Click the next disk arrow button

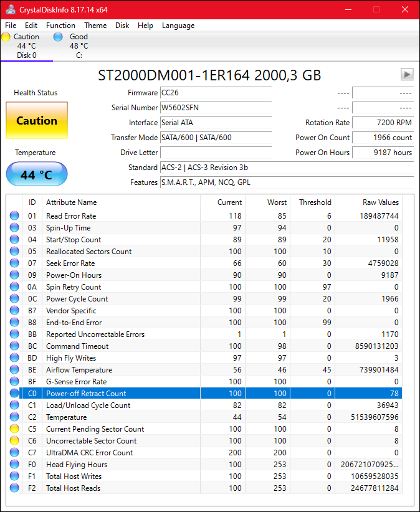[x=407, y=75]
